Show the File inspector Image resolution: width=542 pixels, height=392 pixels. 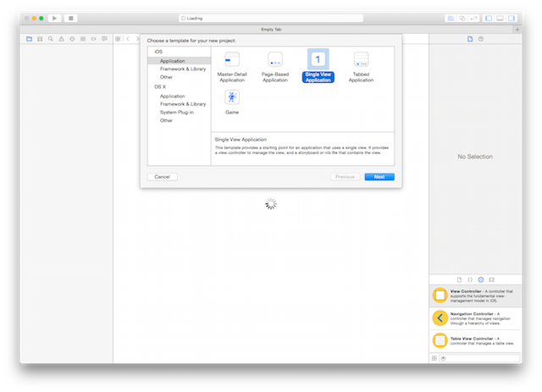coord(470,39)
